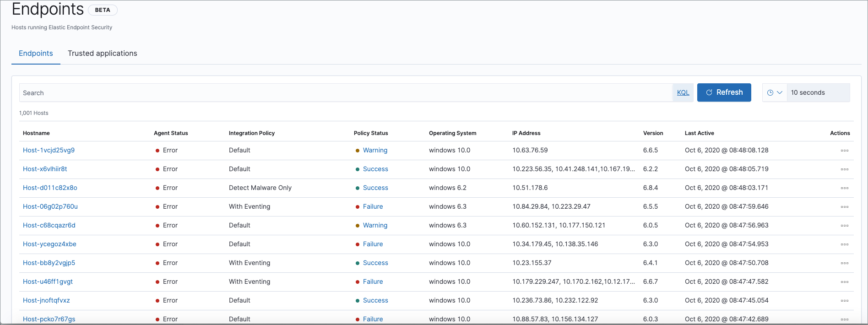Open Success policy status for Host-bb8y2vgjp5
This screenshot has height=325, width=868.
[x=375, y=263]
